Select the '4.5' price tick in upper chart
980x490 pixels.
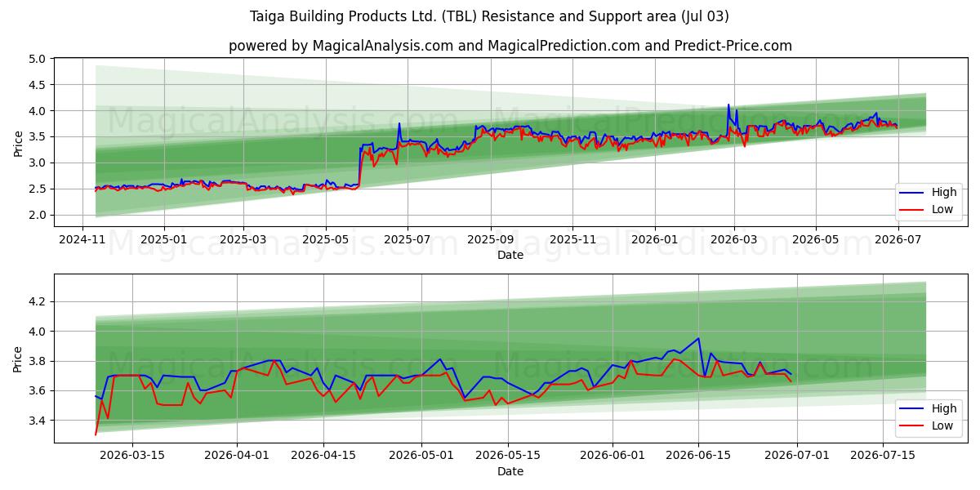[x=37, y=85]
